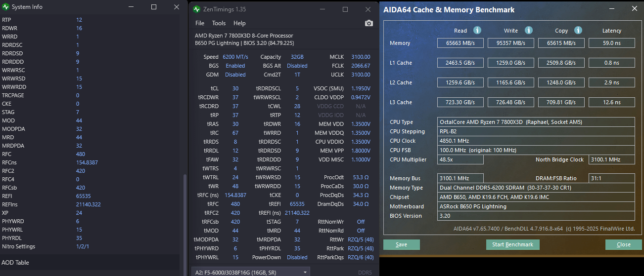Click the Memory Latency 59.0 ns field
The height and width of the screenshot is (276, 644).
611,43
